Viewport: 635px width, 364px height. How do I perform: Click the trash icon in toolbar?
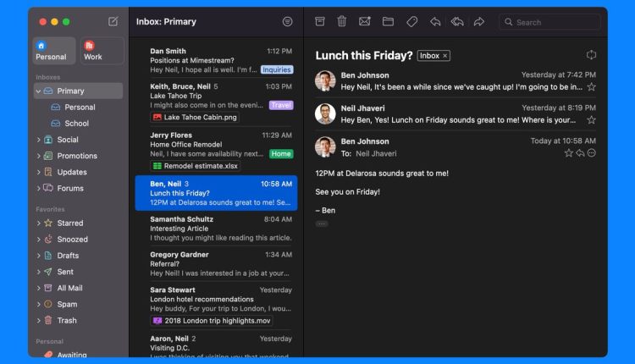(342, 21)
